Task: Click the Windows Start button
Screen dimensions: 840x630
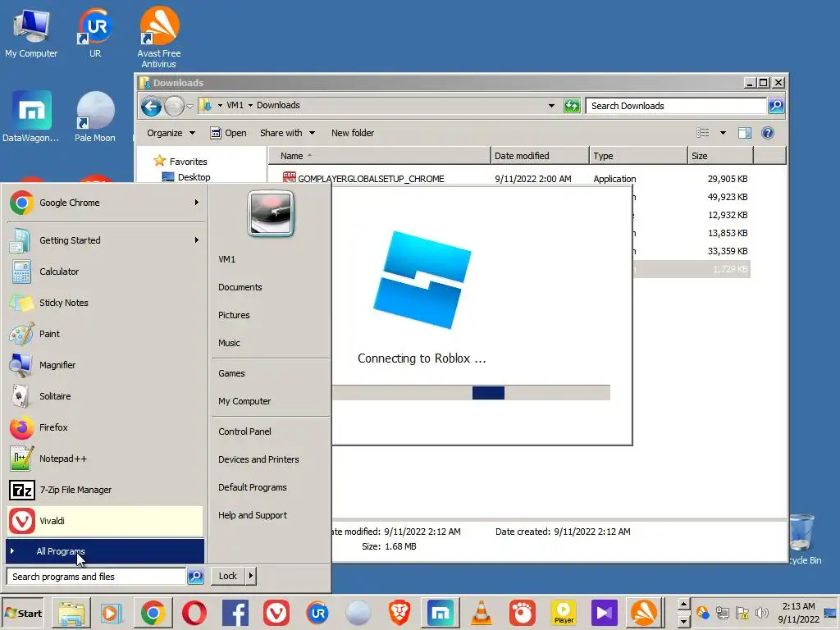Action: click(x=23, y=613)
